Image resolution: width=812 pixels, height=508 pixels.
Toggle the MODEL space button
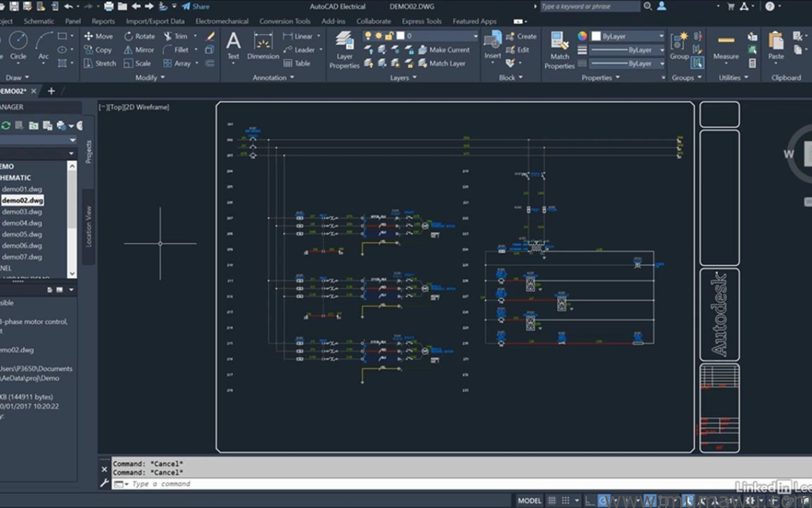click(x=529, y=501)
